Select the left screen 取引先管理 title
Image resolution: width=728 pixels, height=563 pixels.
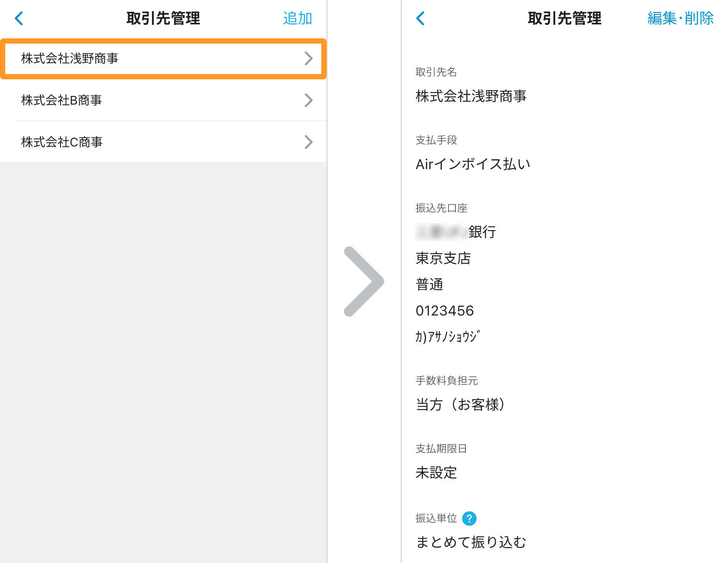point(163,18)
